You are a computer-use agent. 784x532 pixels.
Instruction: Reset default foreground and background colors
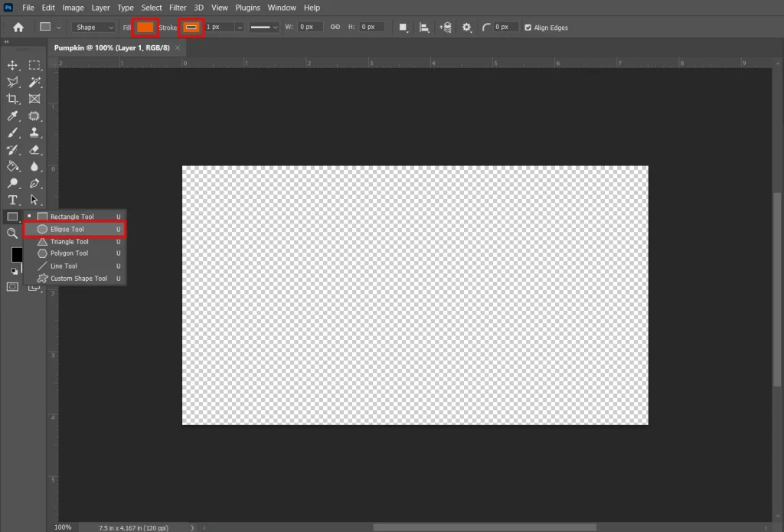(14, 271)
